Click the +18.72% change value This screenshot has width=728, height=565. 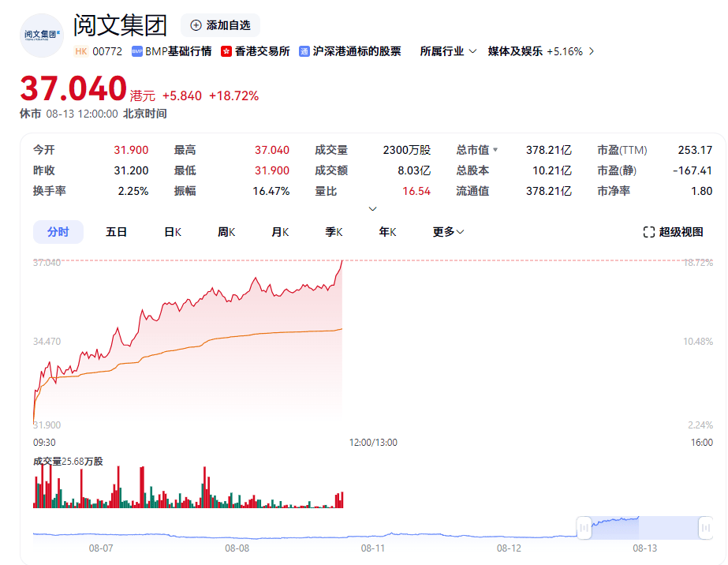pos(233,95)
